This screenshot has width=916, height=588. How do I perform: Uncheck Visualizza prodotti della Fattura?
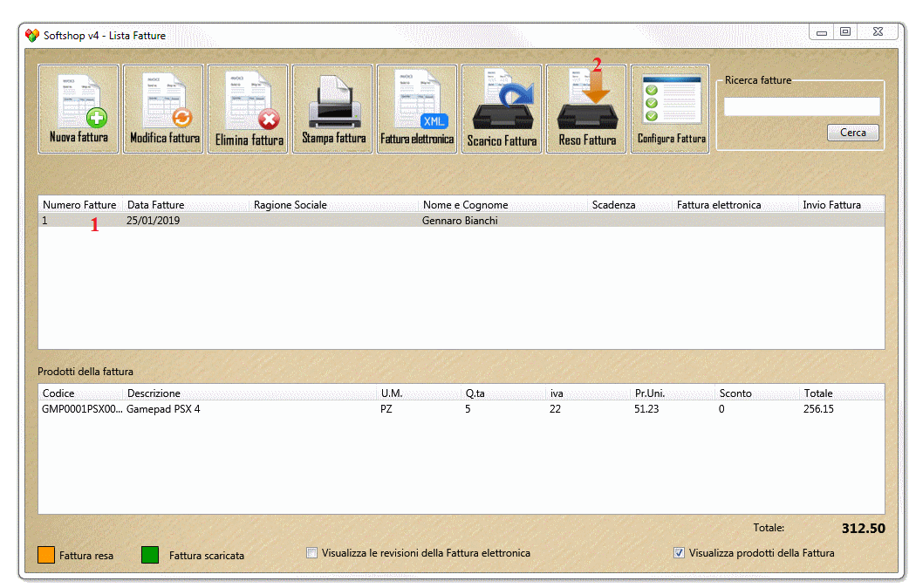point(680,553)
